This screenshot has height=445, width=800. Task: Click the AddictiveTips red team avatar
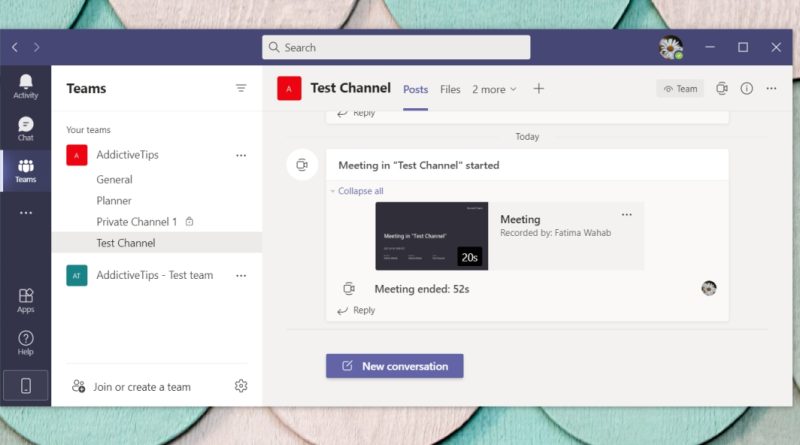77,155
